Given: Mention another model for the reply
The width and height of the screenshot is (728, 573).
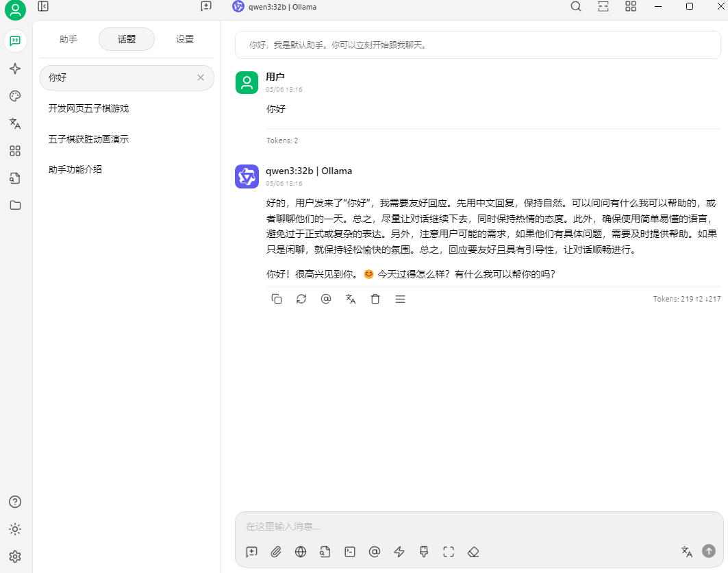Looking at the screenshot, I should point(326,300).
